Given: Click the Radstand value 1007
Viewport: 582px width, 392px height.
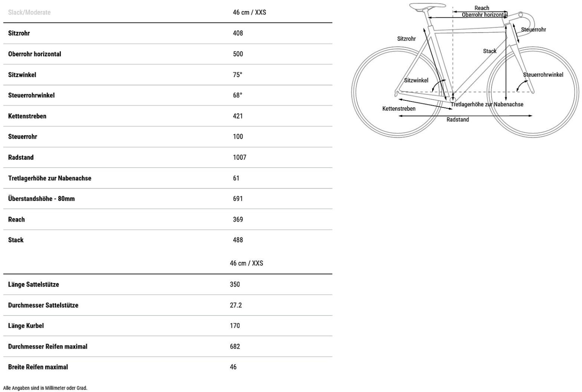Looking at the screenshot, I should point(239,157).
